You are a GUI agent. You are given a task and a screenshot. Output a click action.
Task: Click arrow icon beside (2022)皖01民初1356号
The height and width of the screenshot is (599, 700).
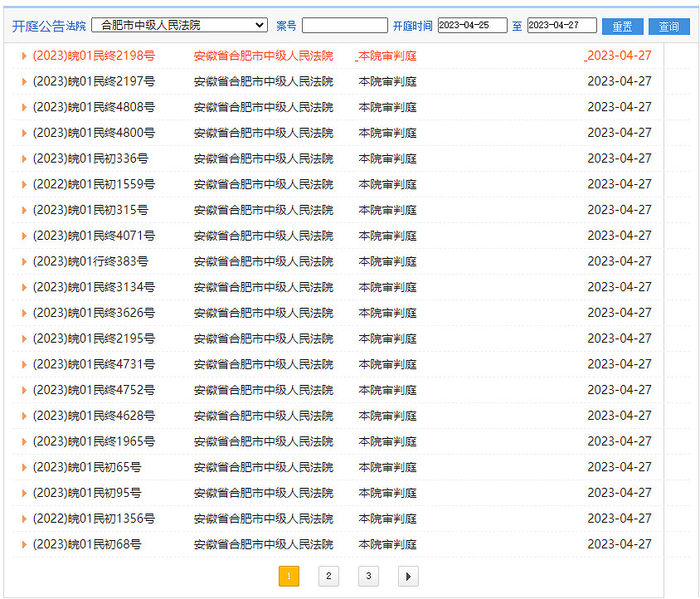pos(24,519)
